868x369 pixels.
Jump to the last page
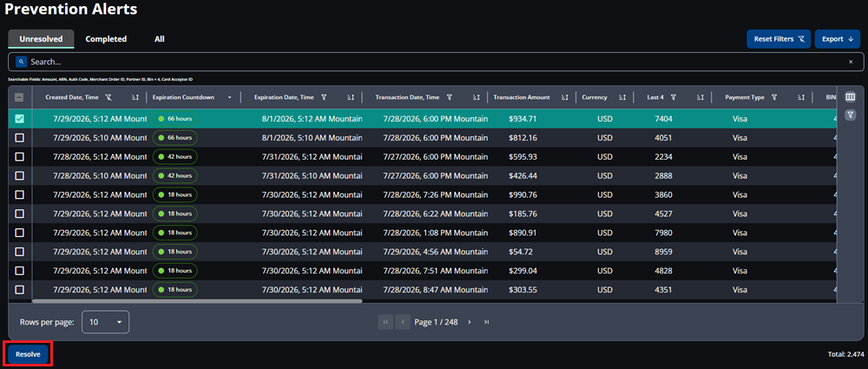[487, 322]
